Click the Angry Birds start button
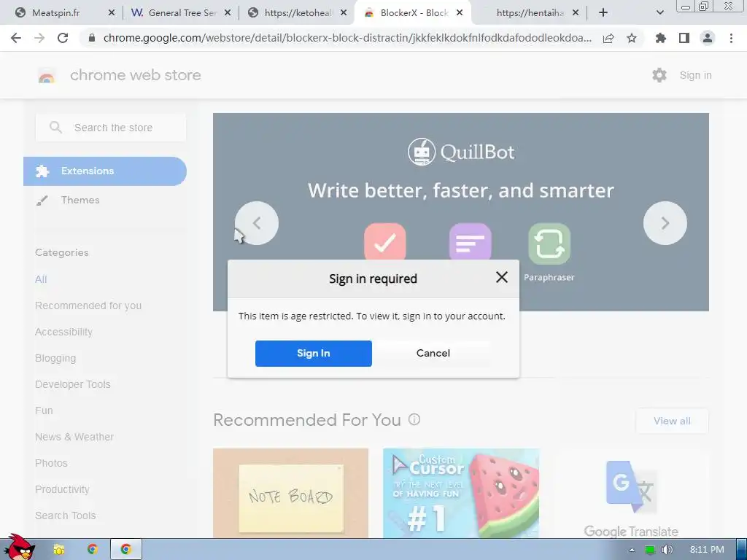This screenshot has width=747, height=560. click(x=18, y=548)
